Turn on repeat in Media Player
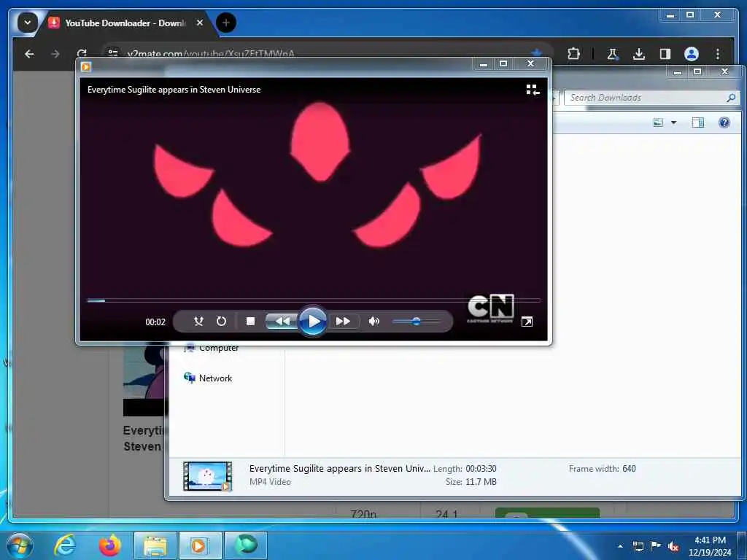This screenshot has width=747, height=560. (x=221, y=322)
